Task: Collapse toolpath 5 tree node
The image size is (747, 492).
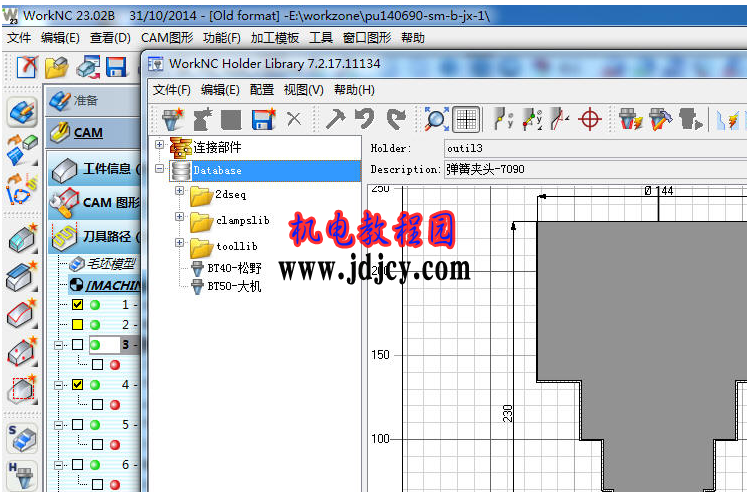Action: (59, 425)
